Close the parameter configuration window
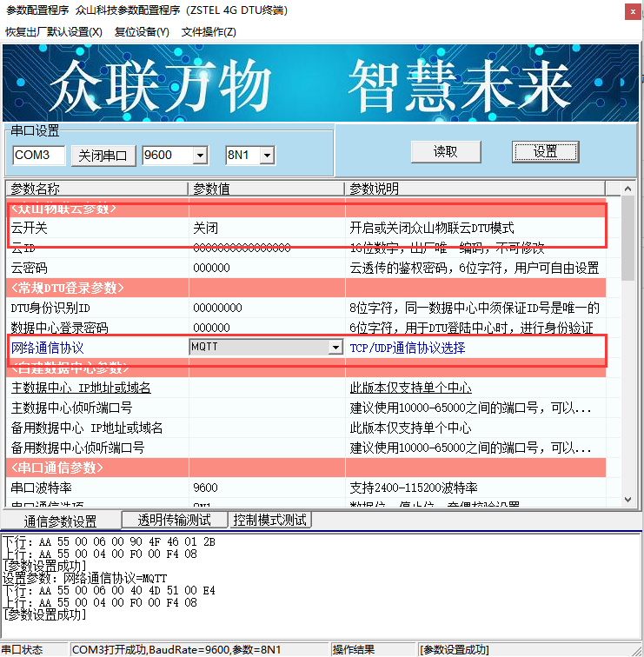This screenshot has height=657, width=644. (x=633, y=12)
